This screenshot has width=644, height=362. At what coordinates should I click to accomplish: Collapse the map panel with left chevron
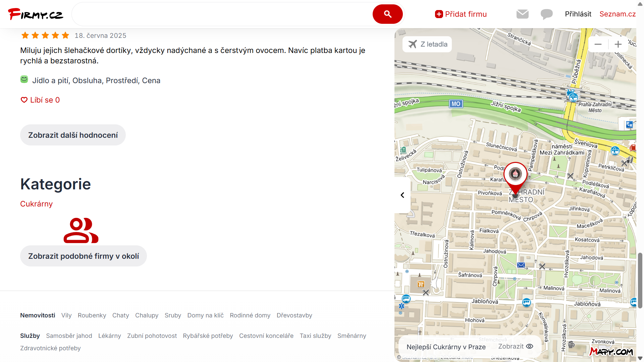pos(402,195)
